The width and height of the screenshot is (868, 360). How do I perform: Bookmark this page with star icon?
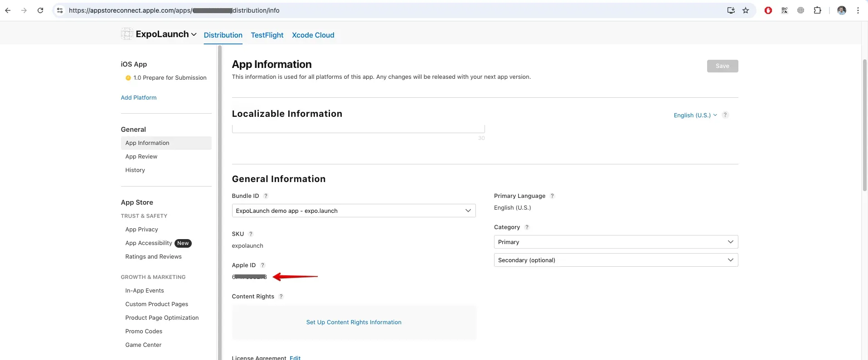(x=746, y=10)
